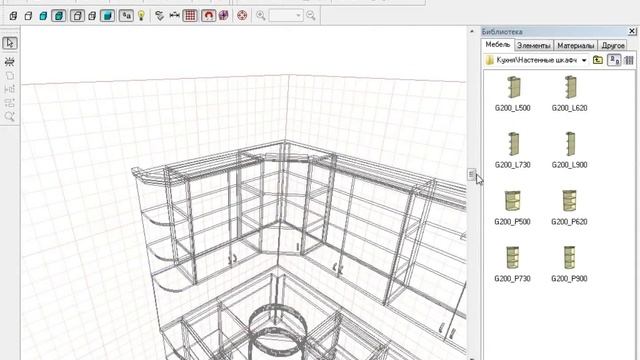This screenshot has width=640, height=360.
Task: Close the Библиотека panel
Action: [x=632, y=31]
